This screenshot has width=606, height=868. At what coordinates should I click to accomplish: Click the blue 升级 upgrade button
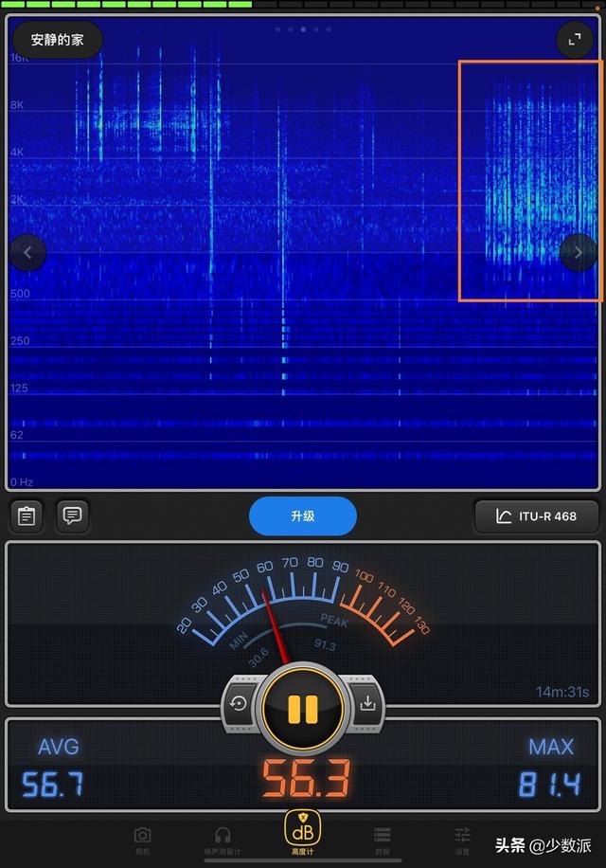pos(303,515)
